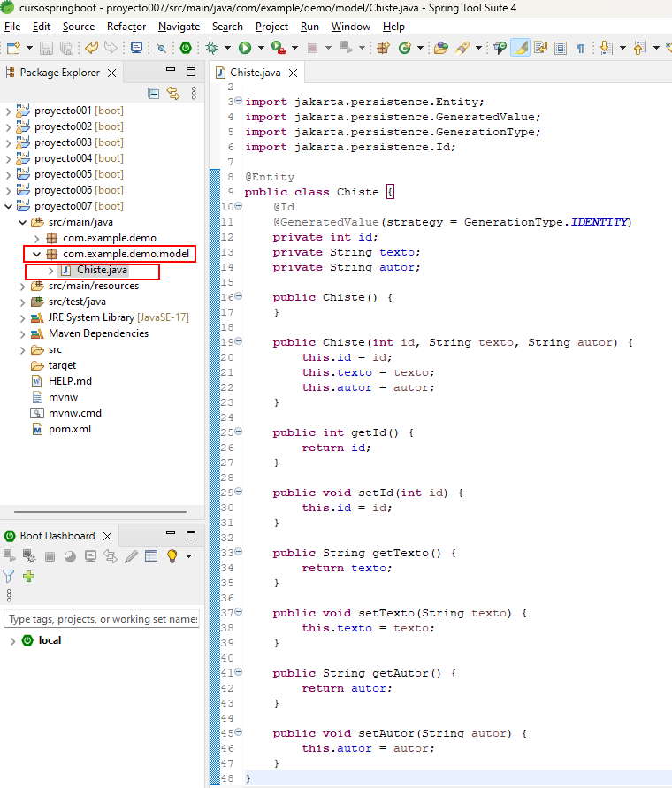Image resolution: width=672 pixels, height=788 pixels.
Task: Click the Save icon in toolbar
Action: point(46,48)
